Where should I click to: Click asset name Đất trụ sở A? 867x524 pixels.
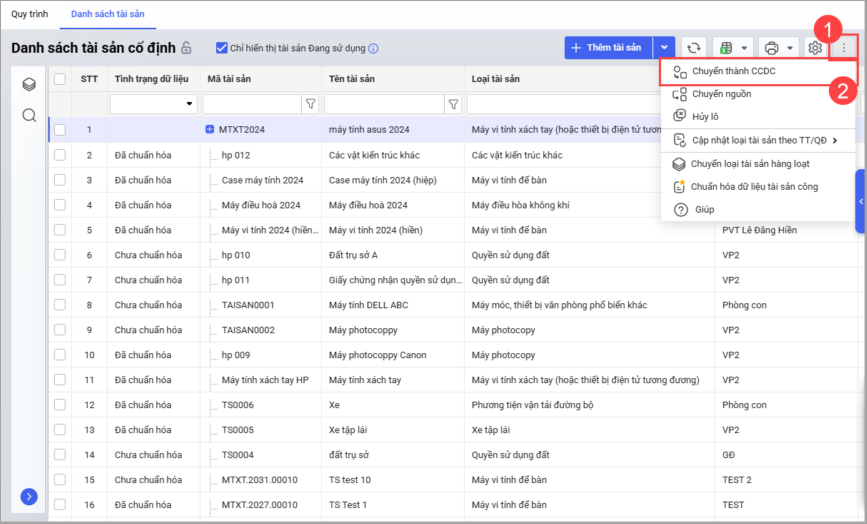tap(353, 255)
